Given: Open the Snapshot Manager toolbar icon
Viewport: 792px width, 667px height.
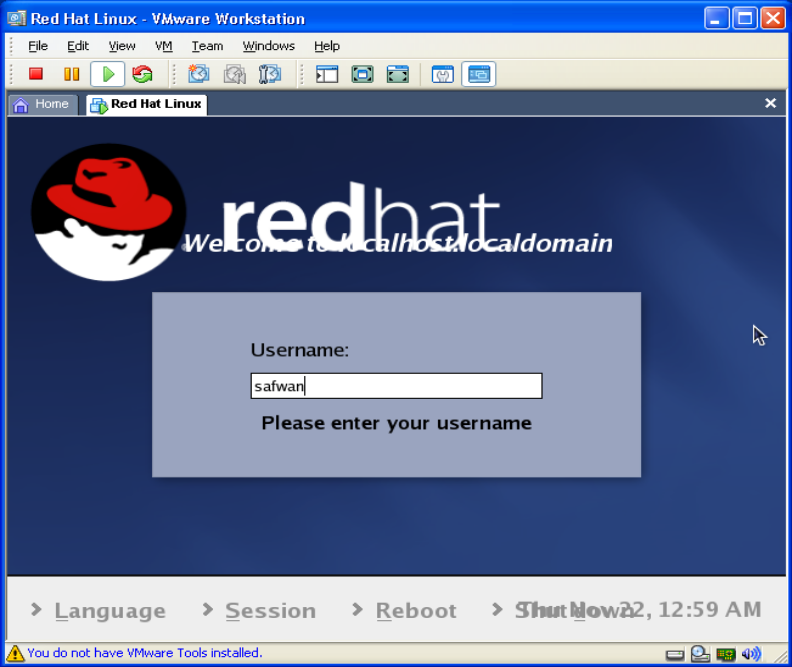Looking at the screenshot, I should tap(270, 74).
